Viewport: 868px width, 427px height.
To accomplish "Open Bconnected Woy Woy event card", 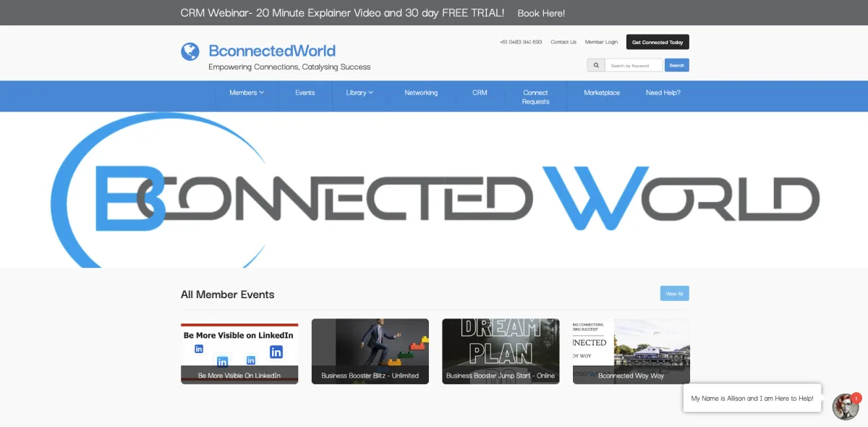I will (631, 352).
